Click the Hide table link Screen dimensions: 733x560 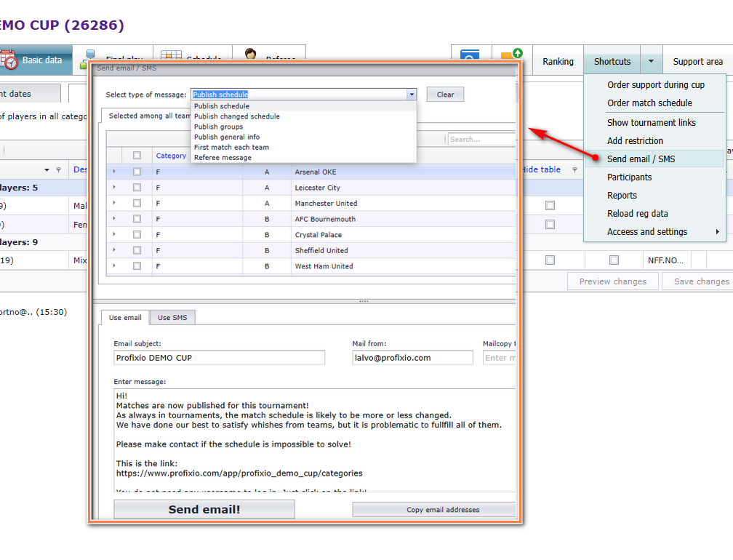coord(541,169)
